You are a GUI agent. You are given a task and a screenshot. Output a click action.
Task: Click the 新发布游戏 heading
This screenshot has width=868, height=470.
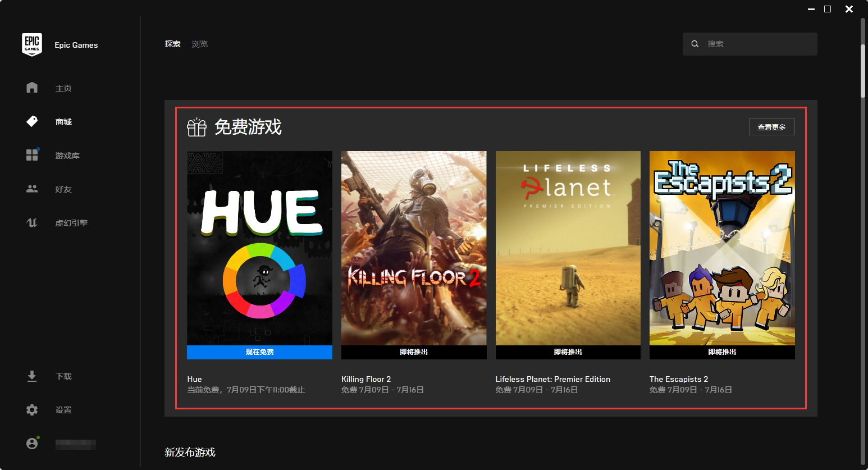point(190,452)
